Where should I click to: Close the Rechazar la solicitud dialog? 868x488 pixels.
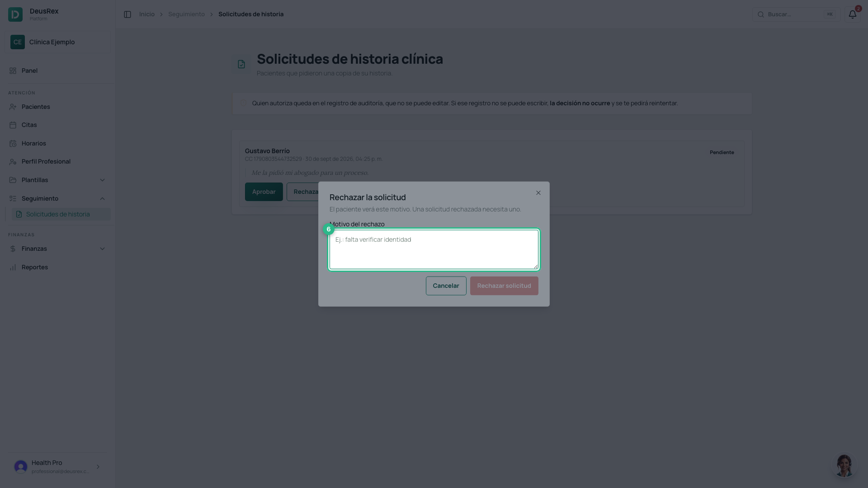pos(538,193)
